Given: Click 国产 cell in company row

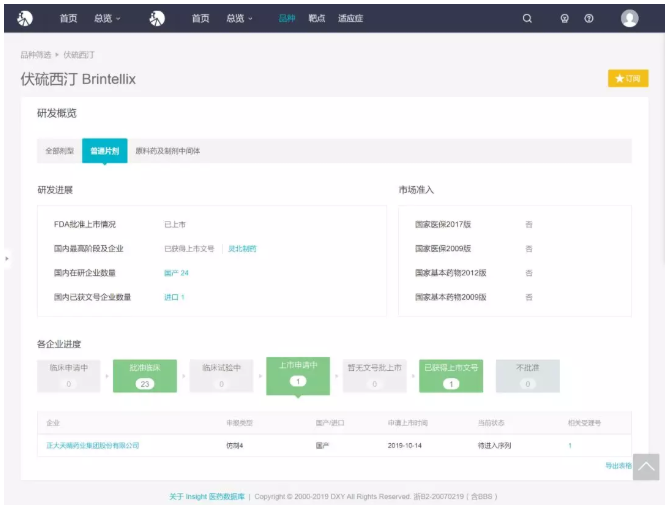Looking at the screenshot, I should 322,446.
